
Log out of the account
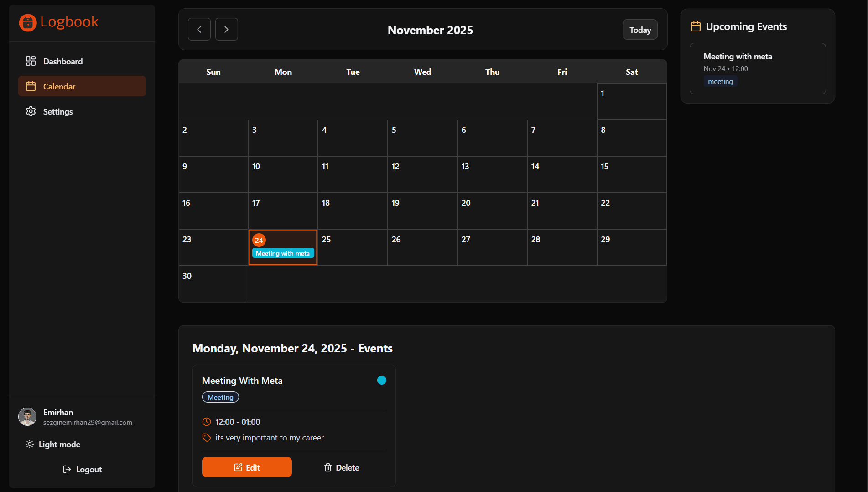(82, 469)
